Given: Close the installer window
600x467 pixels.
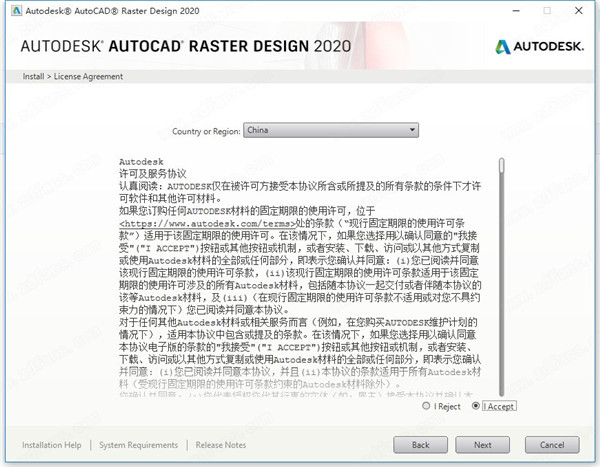Looking at the screenshot, I should (x=579, y=11).
